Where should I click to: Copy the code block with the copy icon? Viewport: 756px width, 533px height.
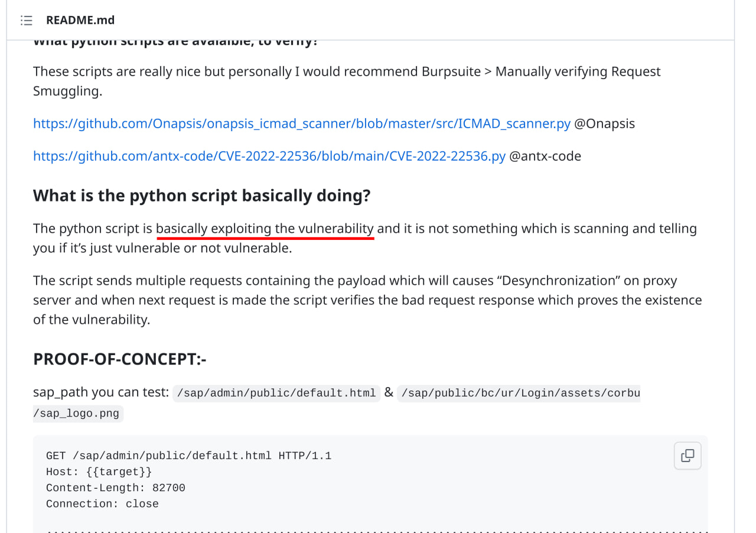click(687, 456)
